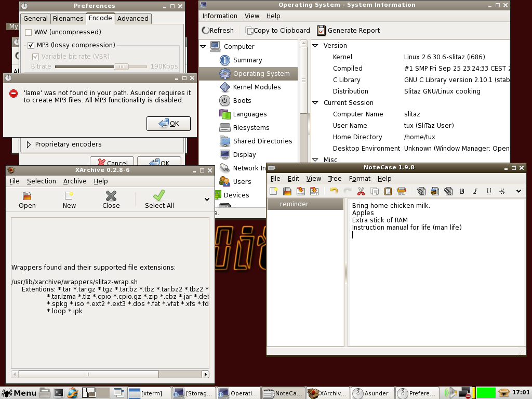
Task: Click OK in the Preferences window
Action: tap(159, 162)
